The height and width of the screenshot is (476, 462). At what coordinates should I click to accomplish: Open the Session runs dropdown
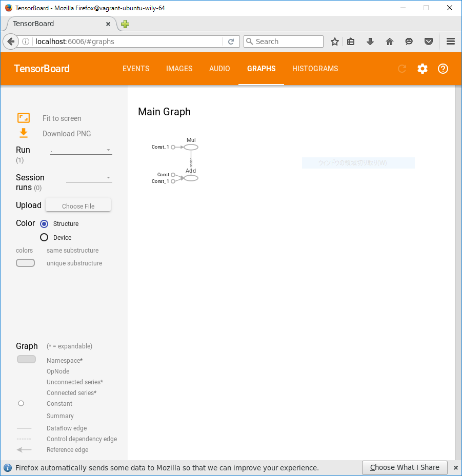89,178
